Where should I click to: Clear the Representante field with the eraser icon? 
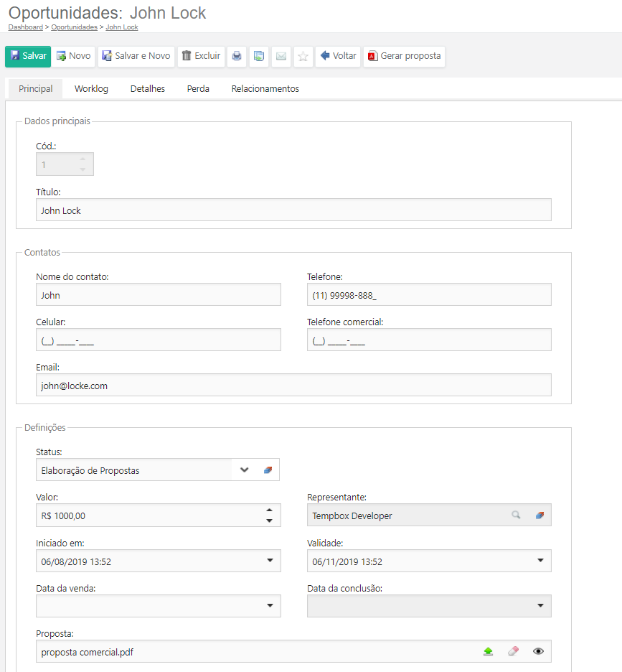(539, 515)
